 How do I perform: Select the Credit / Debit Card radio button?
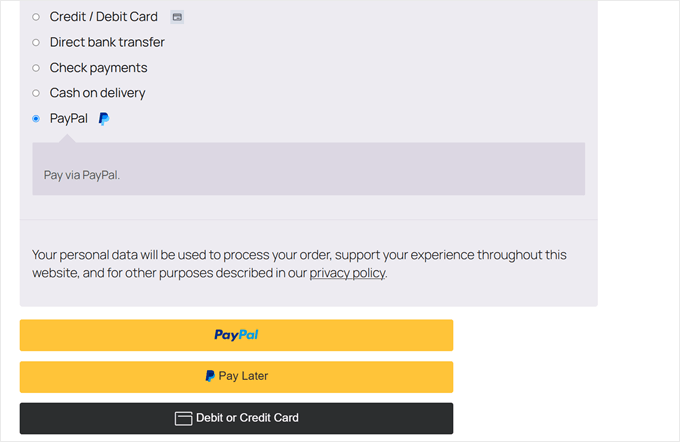pos(37,17)
